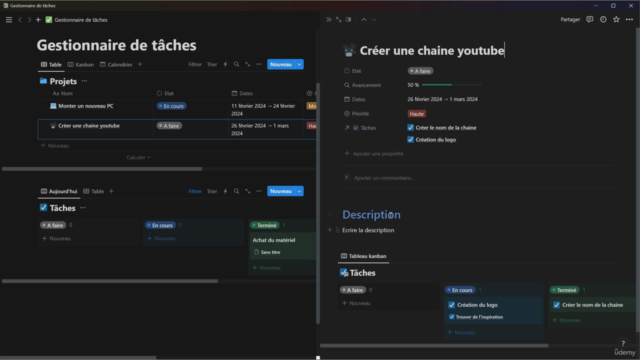Go to next page with down chevron
Image resolution: width=640 pixels, height=360 pixels.
tap(373, 19)
